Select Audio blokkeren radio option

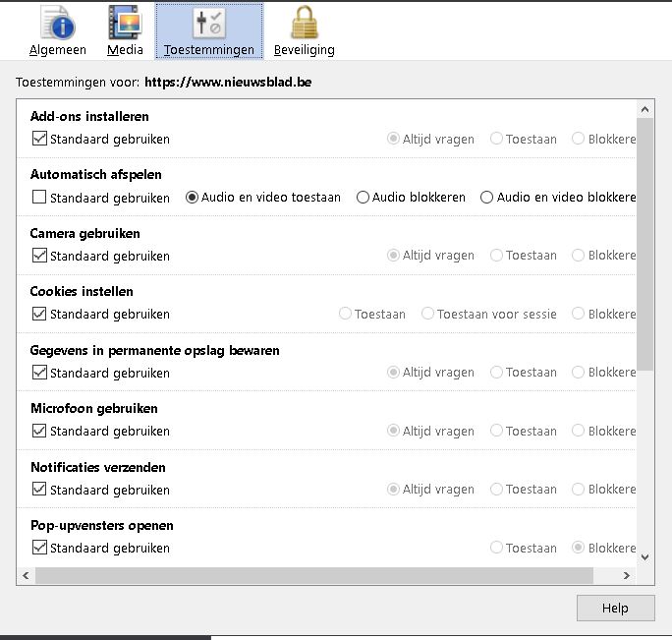pos(363,198)
